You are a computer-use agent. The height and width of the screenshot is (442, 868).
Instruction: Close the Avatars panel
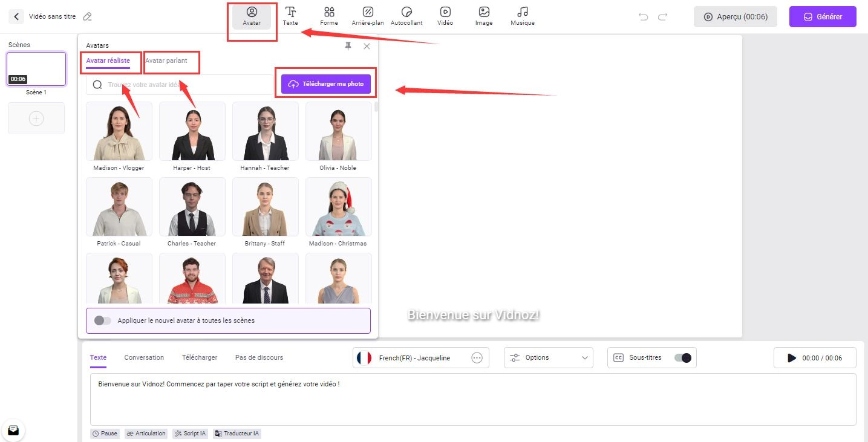367,46
